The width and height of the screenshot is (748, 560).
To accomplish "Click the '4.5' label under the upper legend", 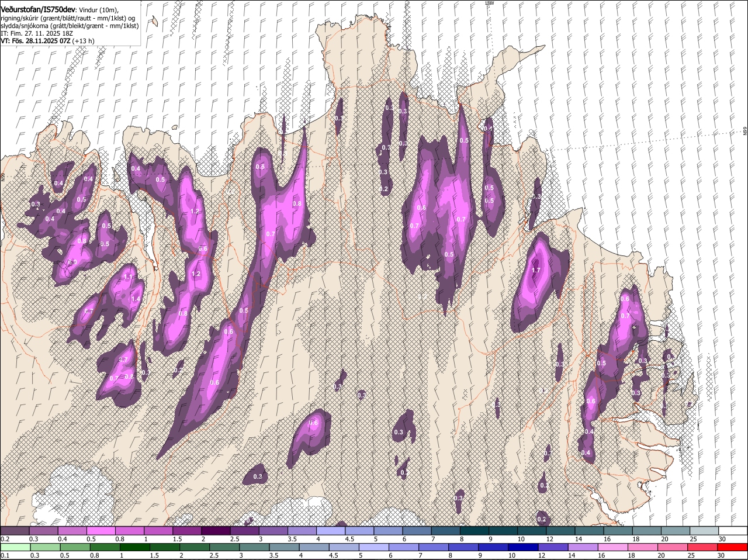I will click(x=349, y=539).
